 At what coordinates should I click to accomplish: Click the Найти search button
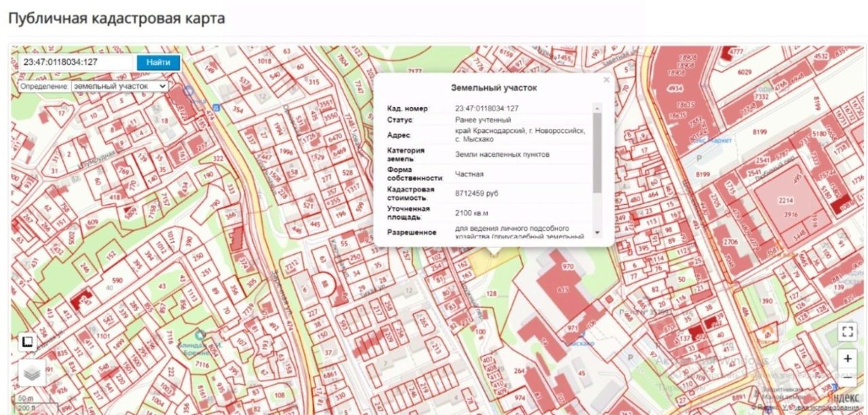tap(158, 62)
